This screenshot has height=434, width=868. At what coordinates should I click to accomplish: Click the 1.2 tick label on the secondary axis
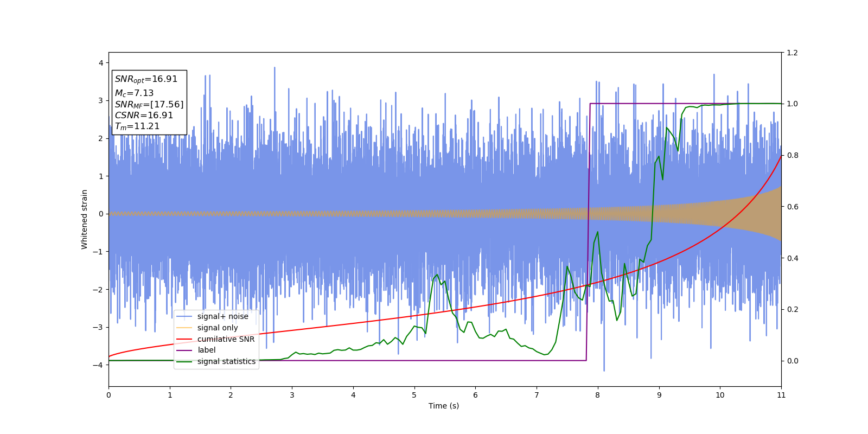click(x=792, y=53)
